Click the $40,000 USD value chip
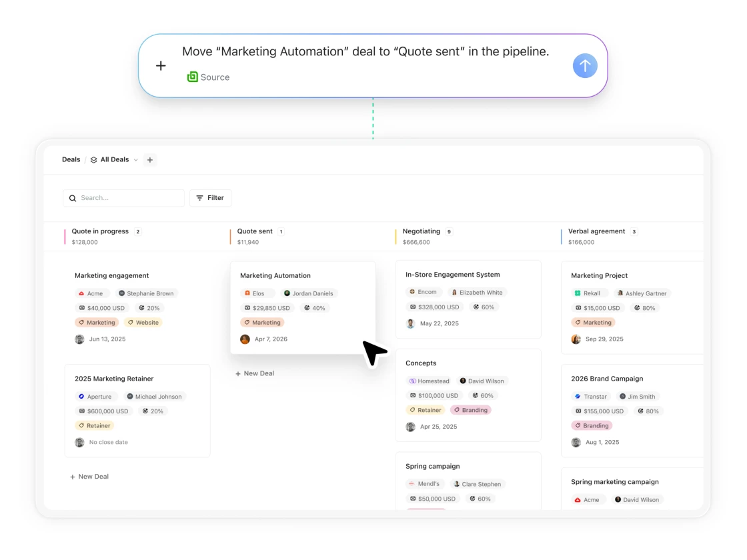 [x=101, y=308]
